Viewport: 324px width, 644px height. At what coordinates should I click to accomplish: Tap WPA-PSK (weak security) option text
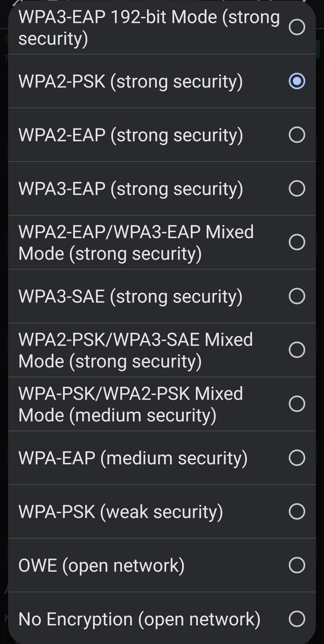pos(121,512)
